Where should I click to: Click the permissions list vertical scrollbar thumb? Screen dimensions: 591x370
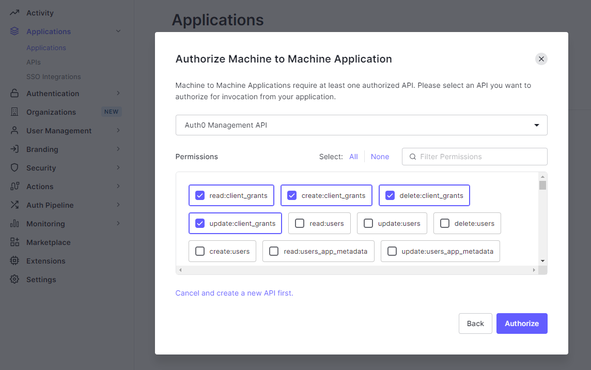[x=542, y=185]
